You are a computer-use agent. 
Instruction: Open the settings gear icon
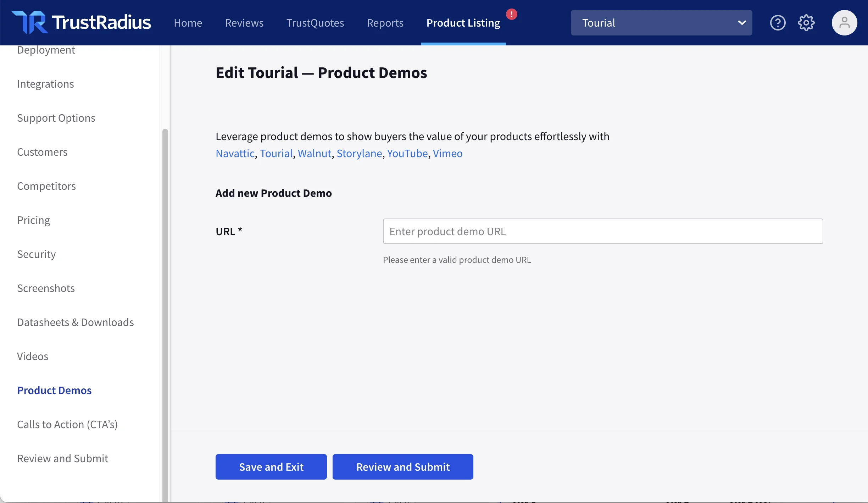[806, 23]
